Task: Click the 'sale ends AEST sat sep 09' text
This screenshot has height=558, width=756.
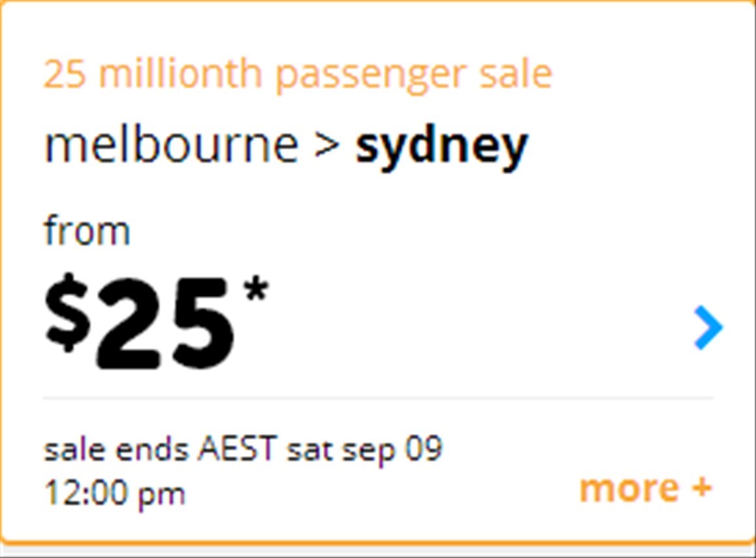Action: (243, 450)
